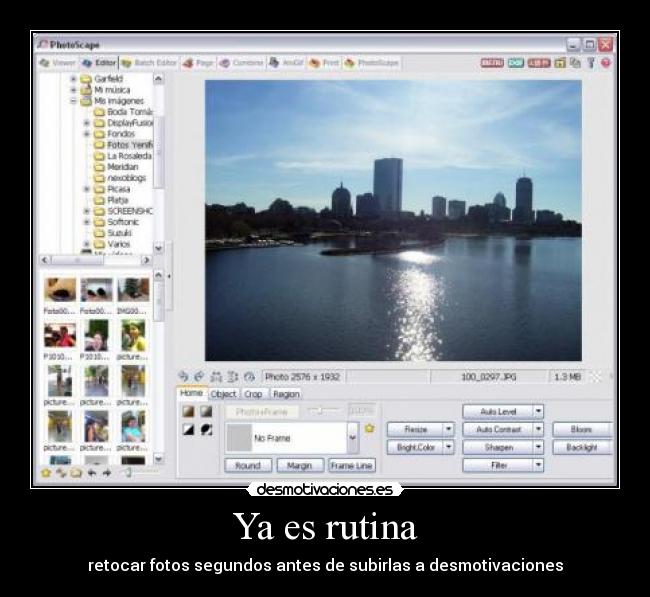Click the back arrow under the thumbnail list
The width and height of the screenshot is (650, 597).
tap(92, 472)
